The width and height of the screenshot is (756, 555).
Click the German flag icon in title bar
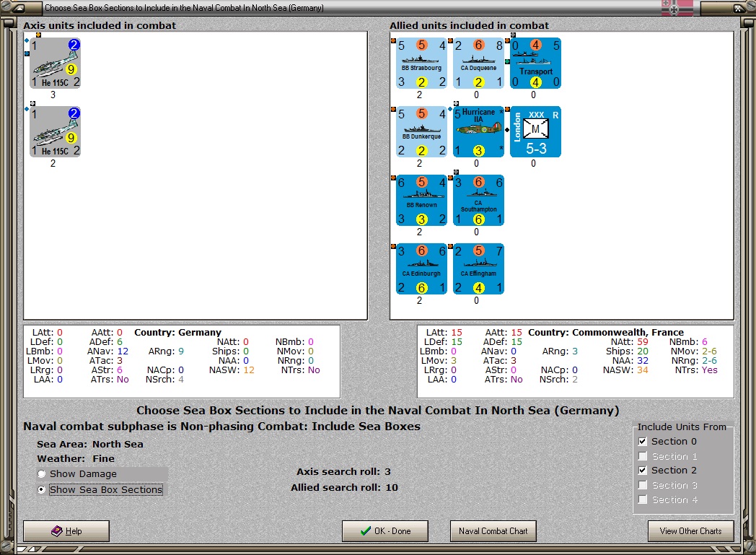click(x=677, y=8)
